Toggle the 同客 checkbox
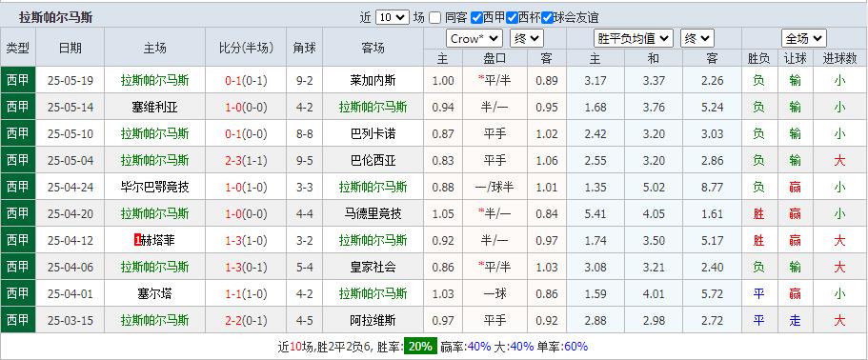The height and width of the screenshot is (360, 868). [435, 18]
